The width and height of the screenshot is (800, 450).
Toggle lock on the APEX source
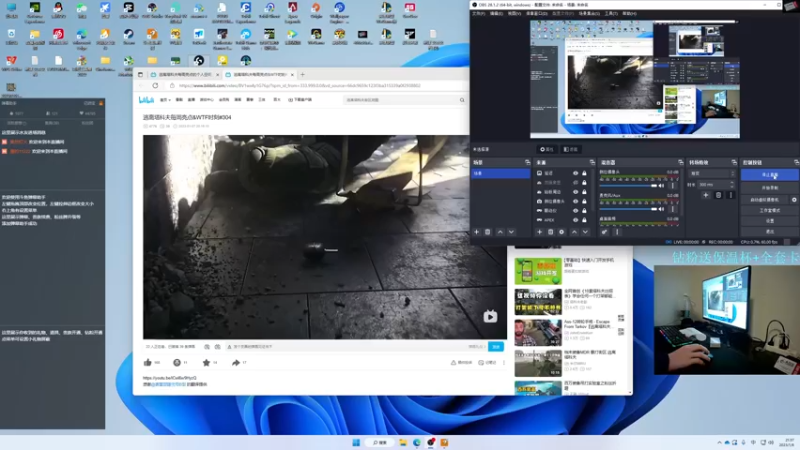pos(584,220)
